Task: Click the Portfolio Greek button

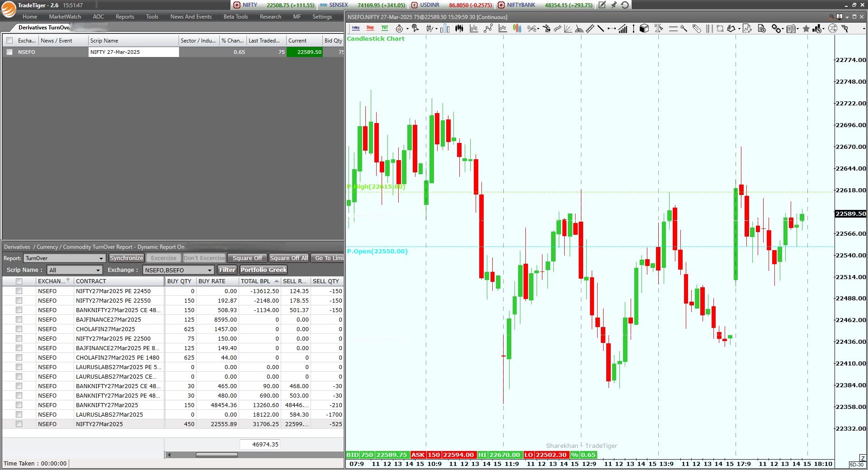Action: (264, 270)
